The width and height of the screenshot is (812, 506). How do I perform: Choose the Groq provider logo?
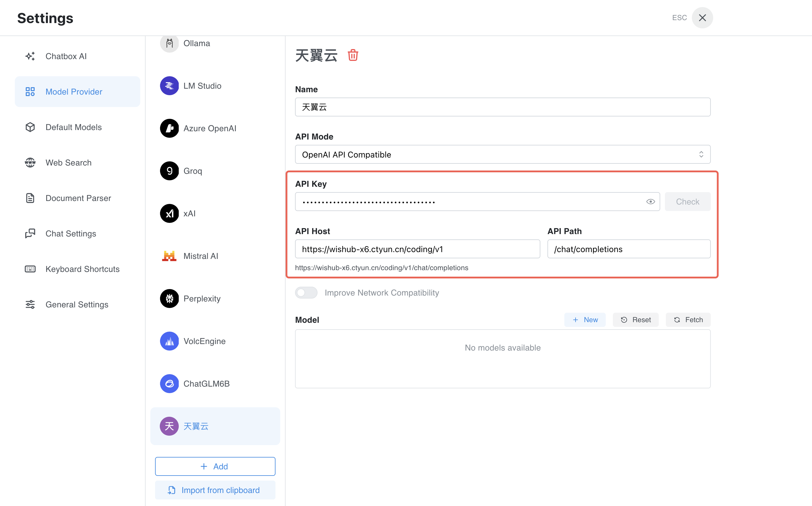pos(169,171)
